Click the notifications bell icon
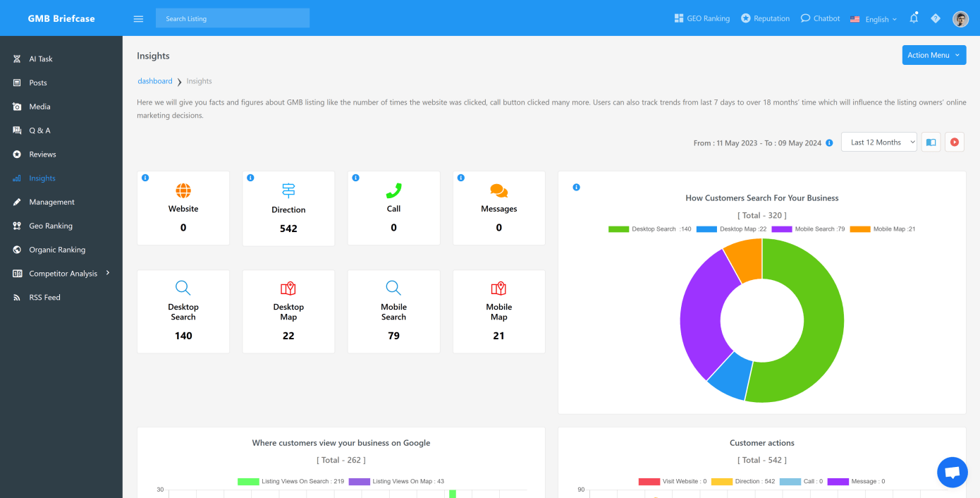This screenshot has height=498, width=980. tap(914, 18)
